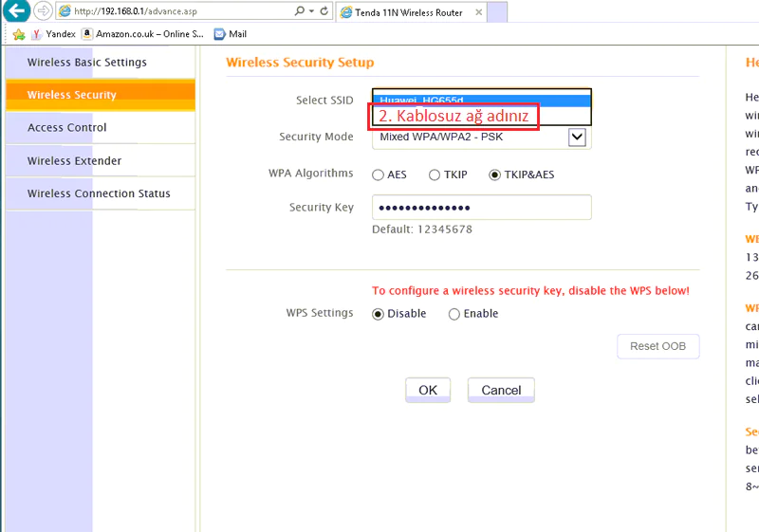The width and height of the screenshot is (759, 532).
Task: Open a new blank browser tab
Action: point(497,12)
